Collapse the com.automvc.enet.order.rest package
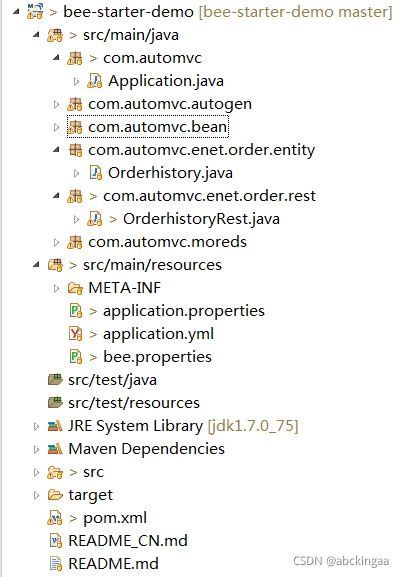This screenshot has height=577, width=404. 56,196
